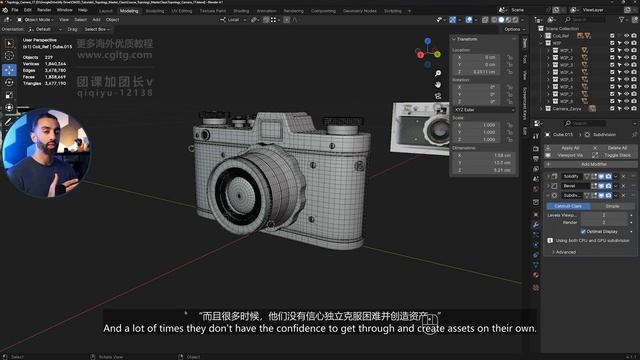Toggle Bevel modifier render display
Screen dimensions: 640x360
609,186
